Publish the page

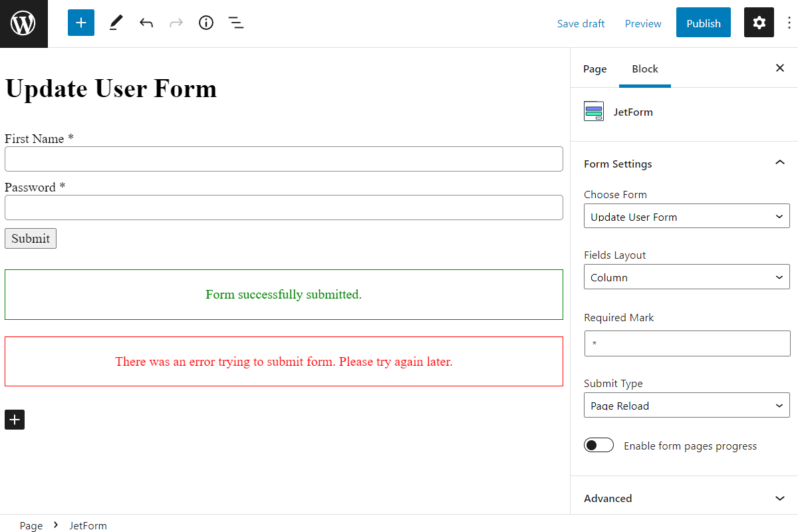click(703, 22)
